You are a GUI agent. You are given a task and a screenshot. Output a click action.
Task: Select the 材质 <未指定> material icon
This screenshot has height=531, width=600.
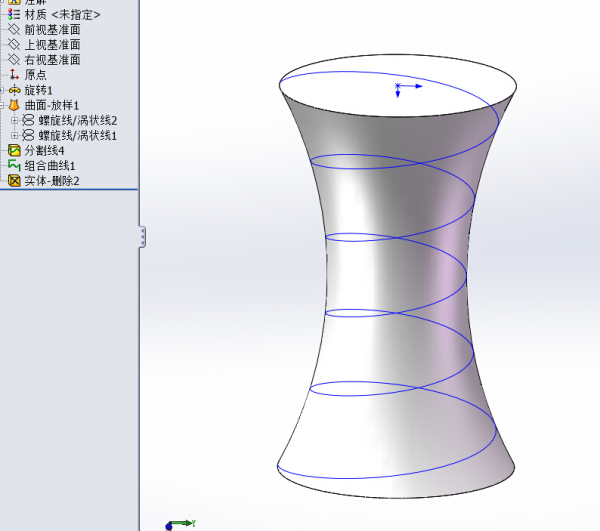[14, 15]
